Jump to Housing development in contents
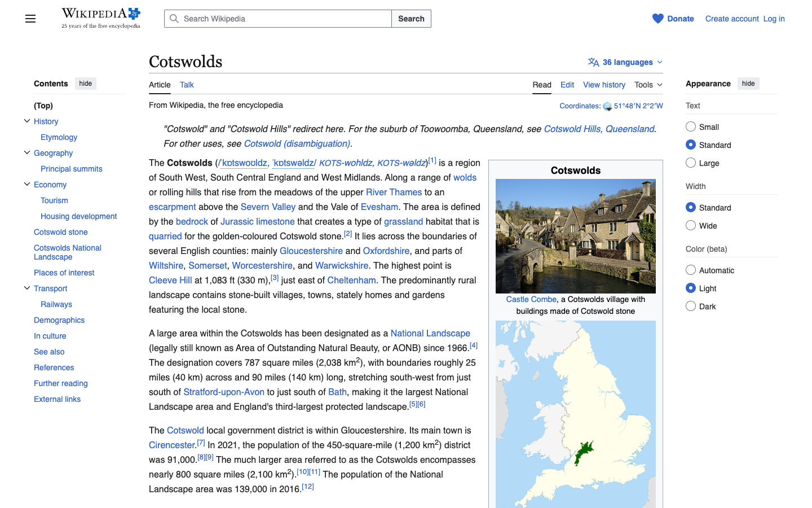812x508 pixels. [79, 216]
